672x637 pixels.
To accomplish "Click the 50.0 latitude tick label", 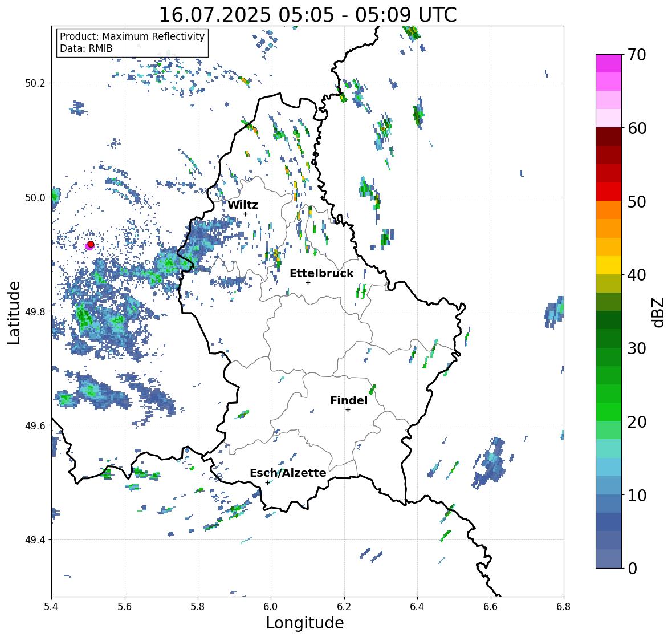I will [35, 198].
